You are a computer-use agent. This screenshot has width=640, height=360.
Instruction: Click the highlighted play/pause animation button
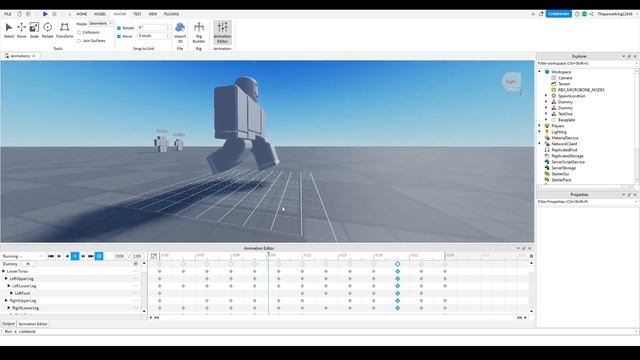[75, 256]
